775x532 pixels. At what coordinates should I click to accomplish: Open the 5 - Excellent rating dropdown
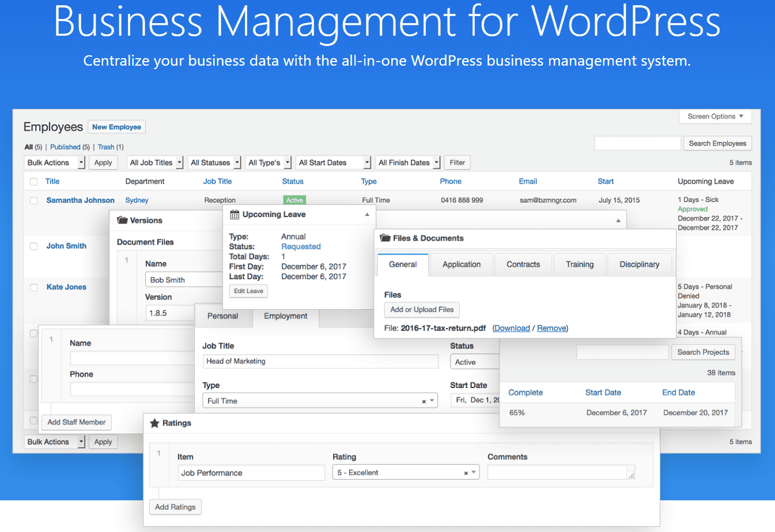[406, 473]
